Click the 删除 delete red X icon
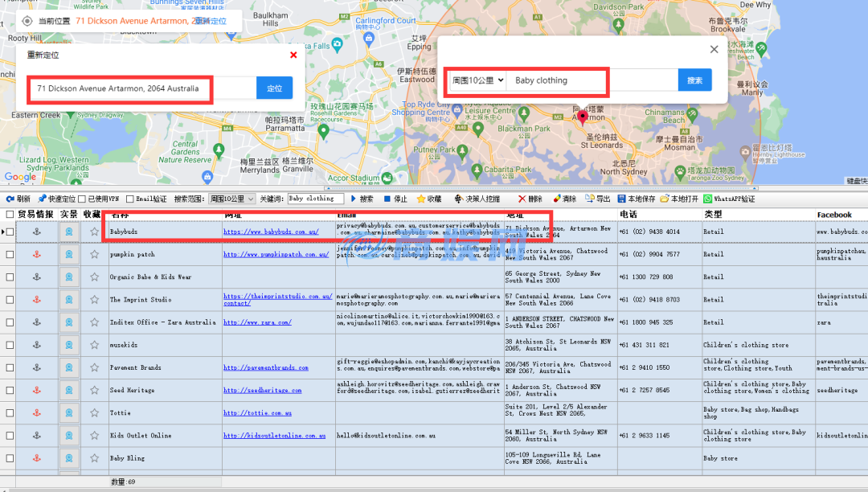The image size is (868, 492). click(x=522, y=199)
